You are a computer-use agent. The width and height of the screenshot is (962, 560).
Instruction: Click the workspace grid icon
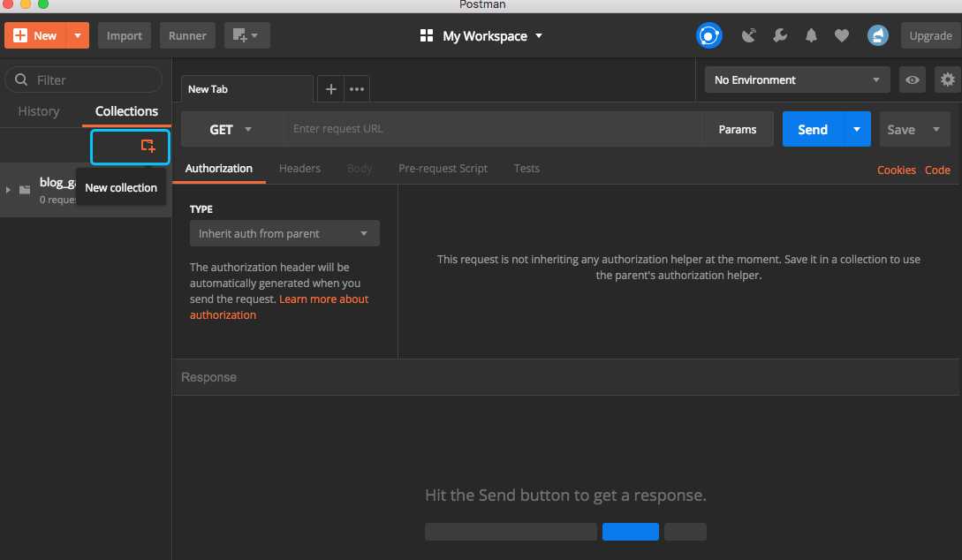[x=427, y=35]
